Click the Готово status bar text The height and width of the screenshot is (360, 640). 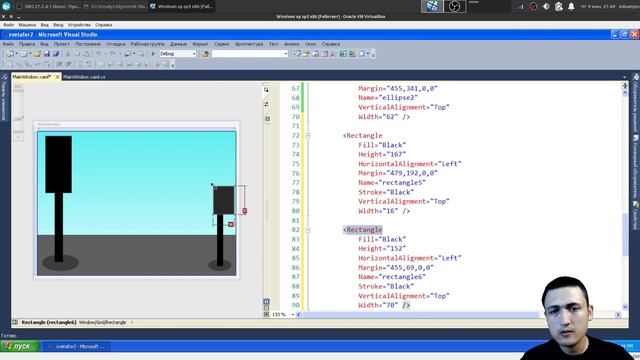click(x=9, y=336)
